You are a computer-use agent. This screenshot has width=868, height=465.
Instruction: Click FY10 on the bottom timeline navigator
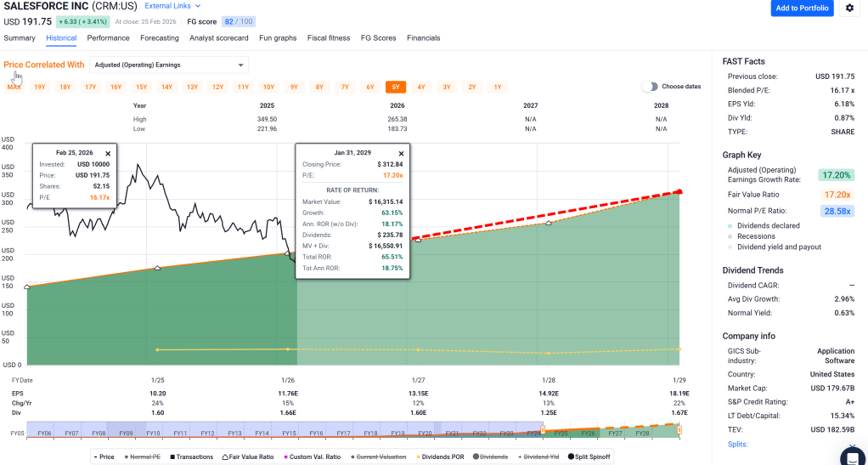click(x=153, y=434)
